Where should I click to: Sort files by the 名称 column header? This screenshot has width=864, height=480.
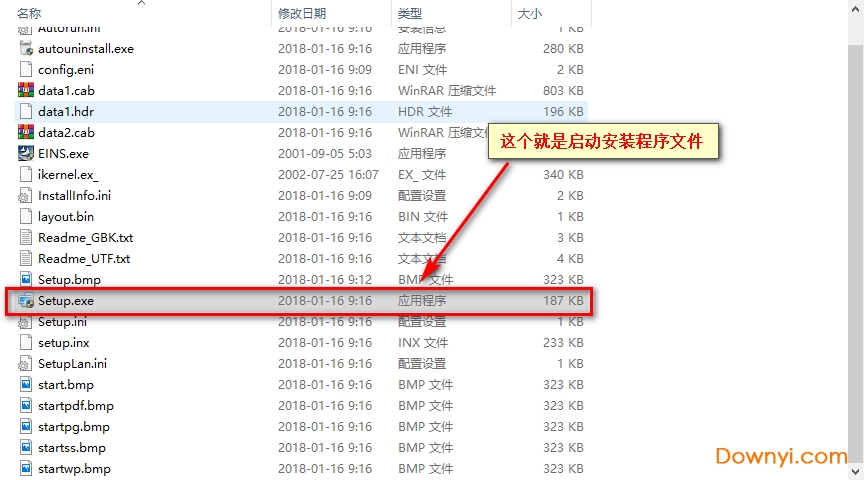tap(29, 13)
